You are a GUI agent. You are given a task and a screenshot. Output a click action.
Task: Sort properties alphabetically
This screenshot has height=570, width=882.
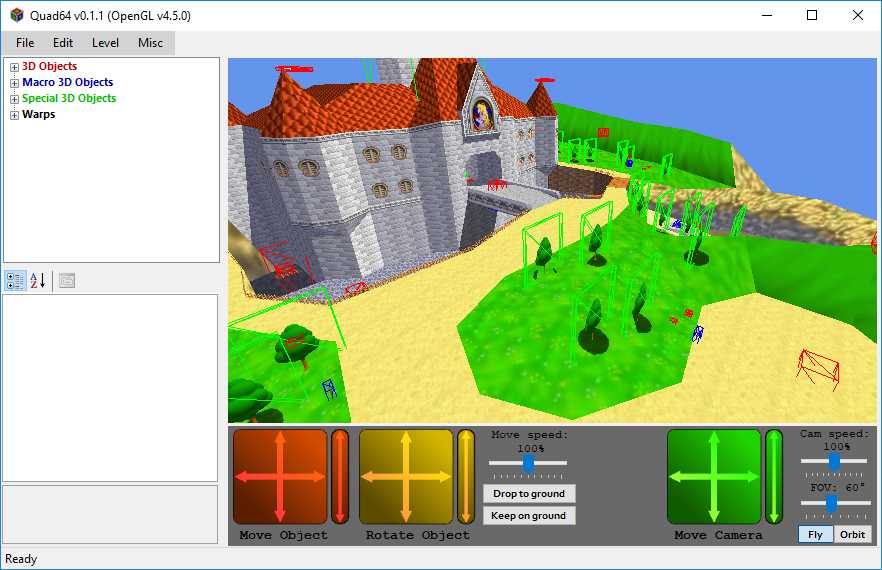[x=38, y=281]
